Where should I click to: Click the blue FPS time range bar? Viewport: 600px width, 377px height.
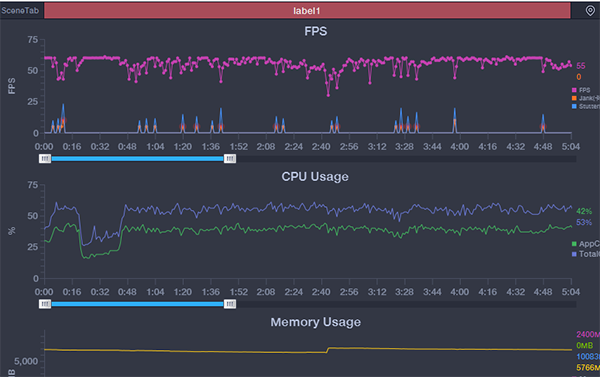tap(137, 158)
